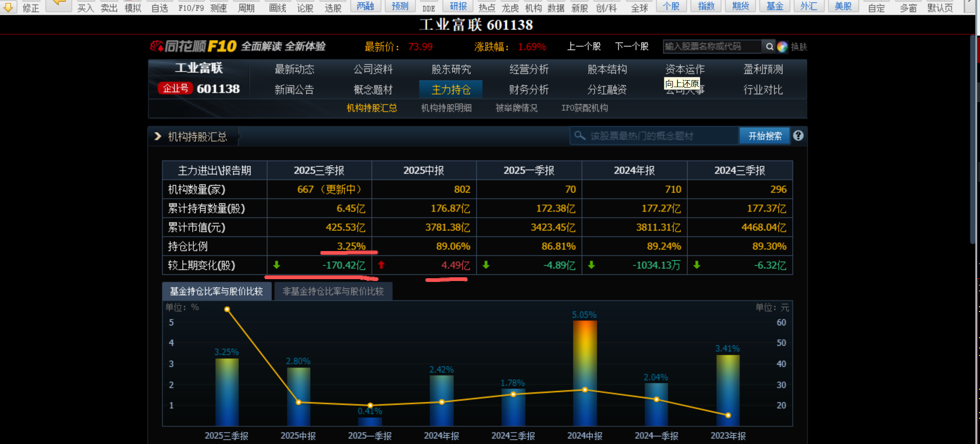Click the 开始搜索 button

[765, 136]
